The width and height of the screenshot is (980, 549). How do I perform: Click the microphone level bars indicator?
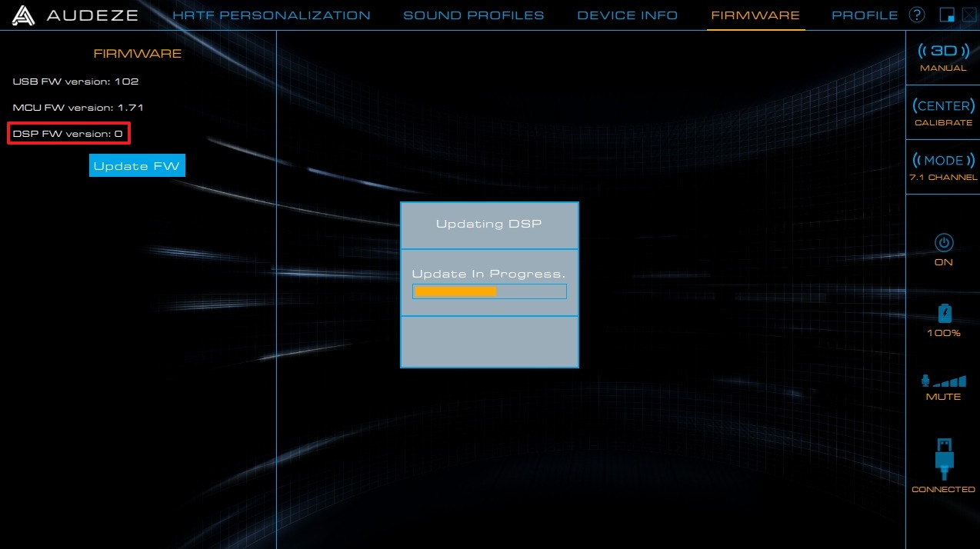coord(950,381)
